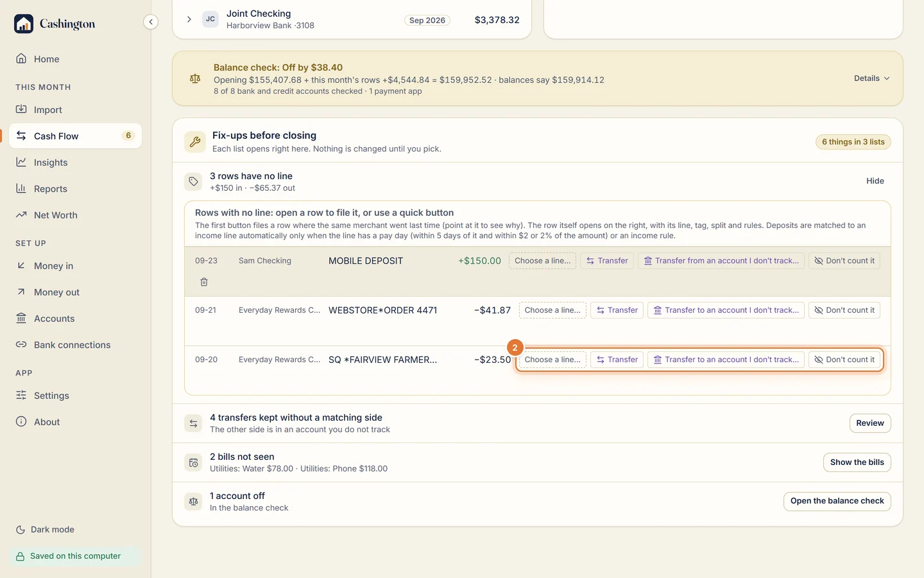Click the Cashington logo icon
924x578 pixels.
[x=24, y=24]
